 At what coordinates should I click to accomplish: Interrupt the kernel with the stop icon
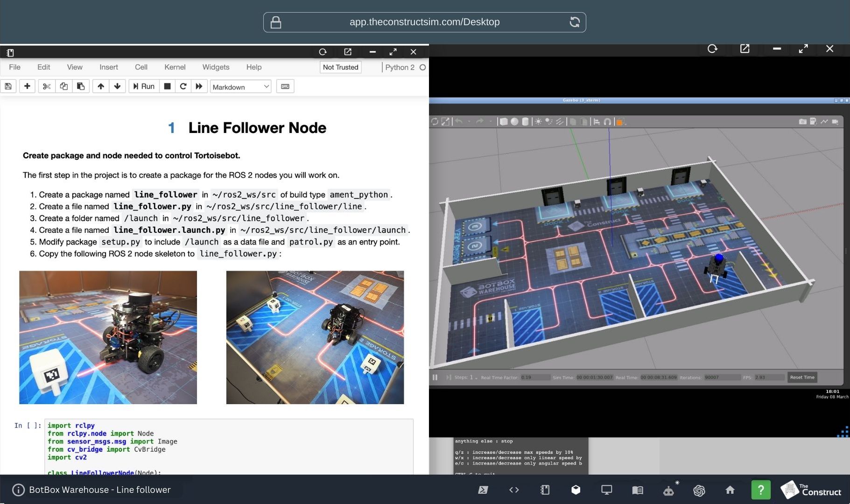[x=167, y=86]
